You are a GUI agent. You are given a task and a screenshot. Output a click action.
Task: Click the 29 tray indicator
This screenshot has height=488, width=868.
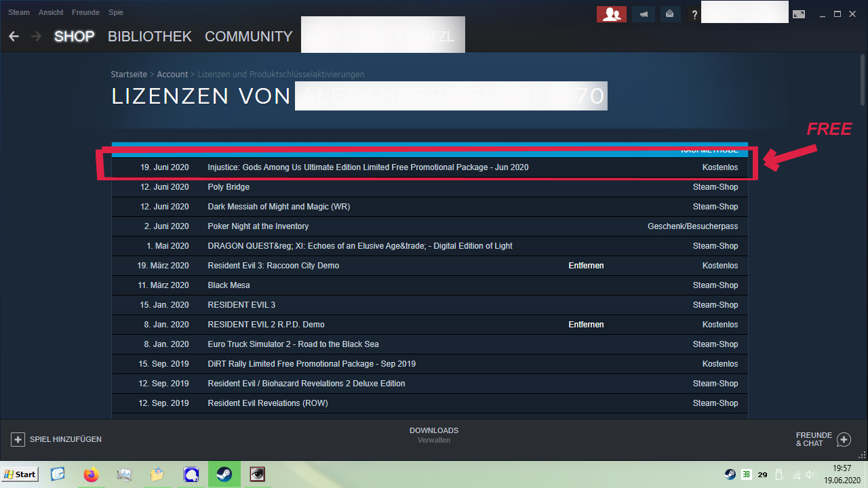763,475
